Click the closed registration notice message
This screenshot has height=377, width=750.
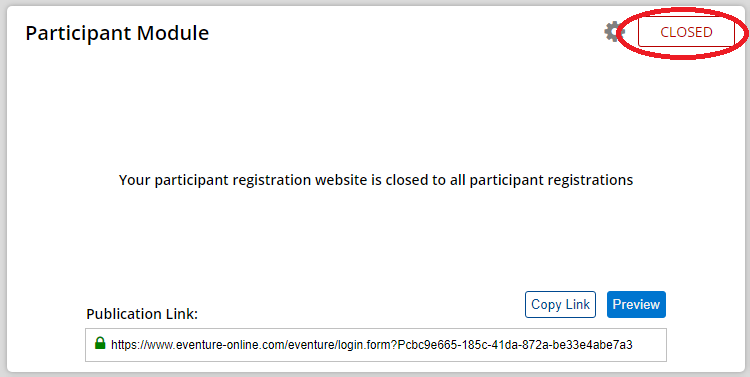pos(376,180)
